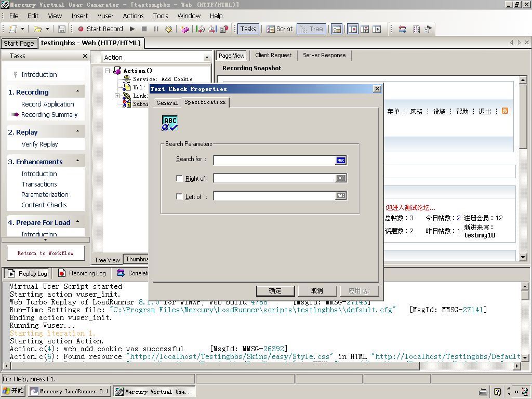The image size is (532, 399).
Task: Enable the Right of checkbox
Action: click(x=179, y=179)
